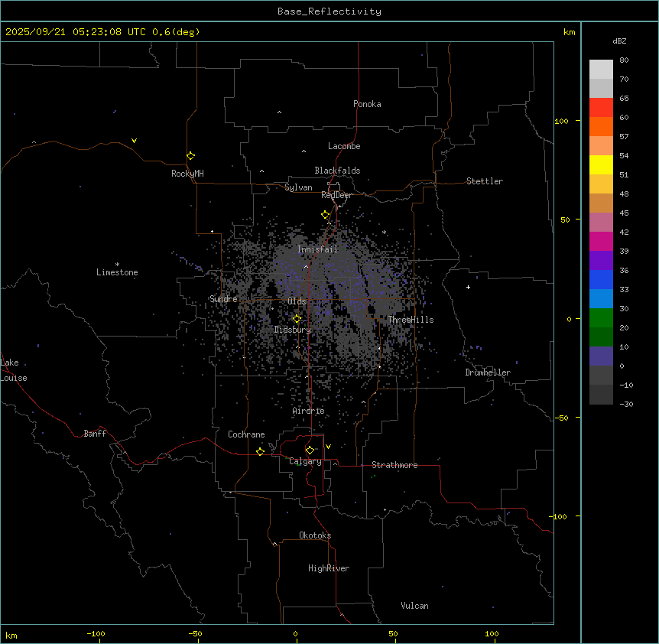Click the Ponoka label at the top

[367, 104]
